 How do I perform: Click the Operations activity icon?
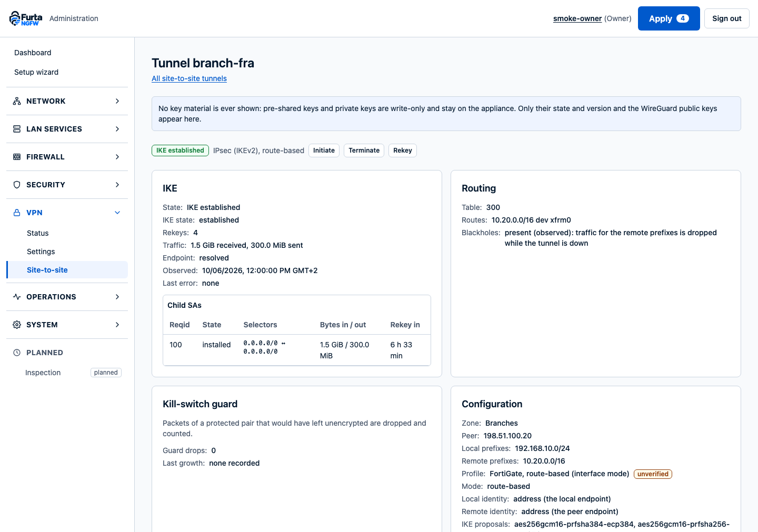pos(17,297)
